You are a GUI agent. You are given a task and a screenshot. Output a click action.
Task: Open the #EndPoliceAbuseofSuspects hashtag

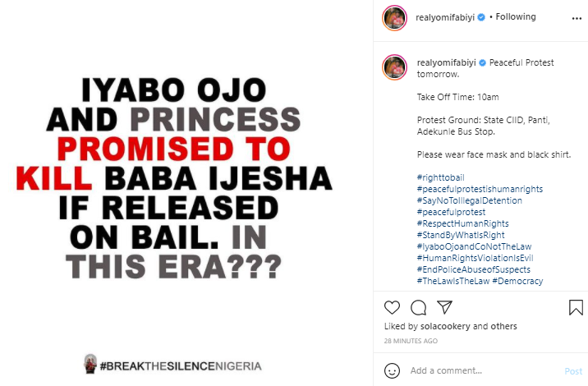(473, 269)
